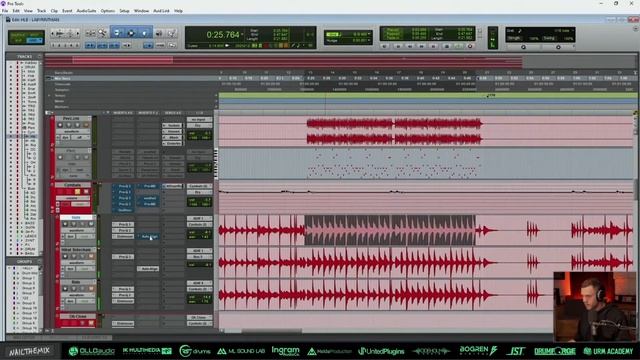Mute the Perc track
This screenshot has width=640, height=360.
click(86, 125)
